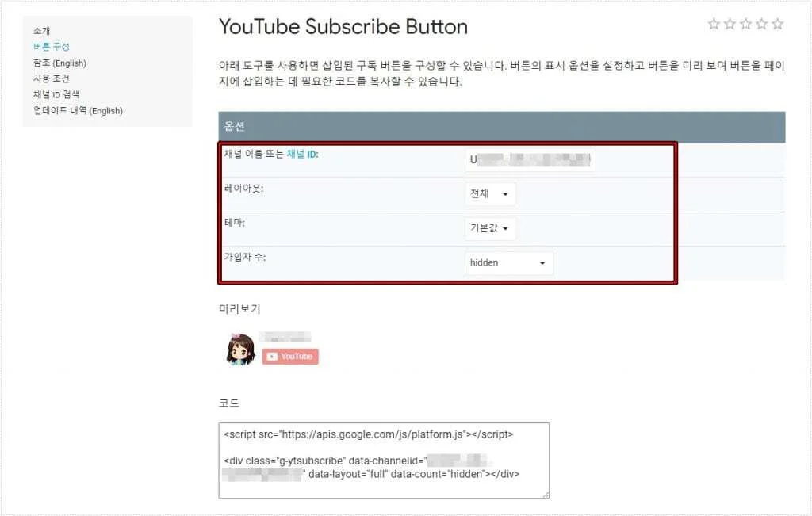812x516 pixels.
Task: Follow the 채널 ID: link in options
Action: [x=302, y=155]
